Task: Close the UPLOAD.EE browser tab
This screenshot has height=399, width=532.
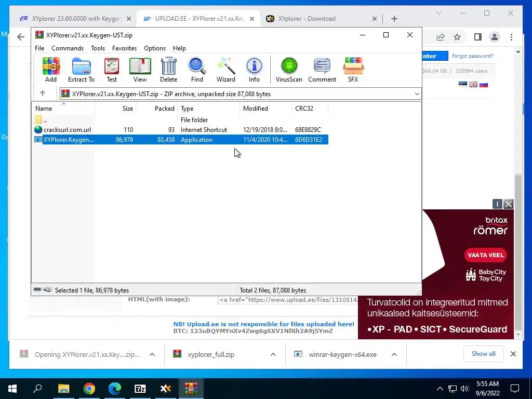Action: click(x=252, y=19)
